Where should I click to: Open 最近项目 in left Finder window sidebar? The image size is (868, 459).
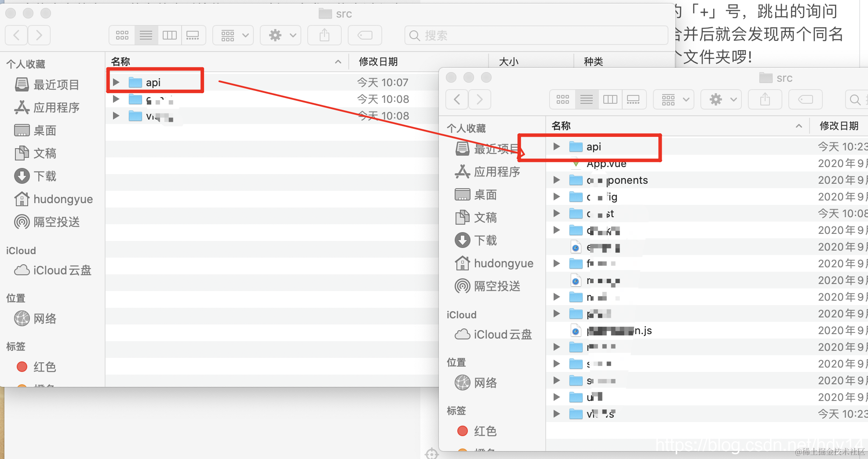(x=47, y=84)
